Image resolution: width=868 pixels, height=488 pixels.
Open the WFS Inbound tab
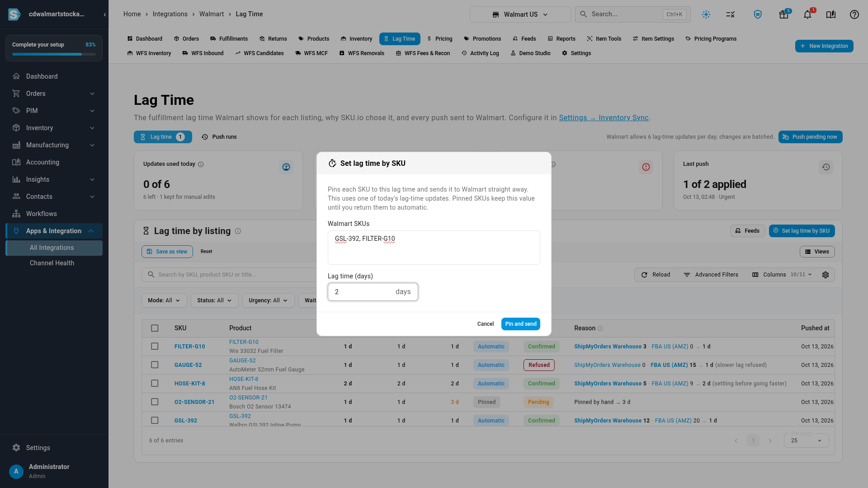[x=203, y=53]
